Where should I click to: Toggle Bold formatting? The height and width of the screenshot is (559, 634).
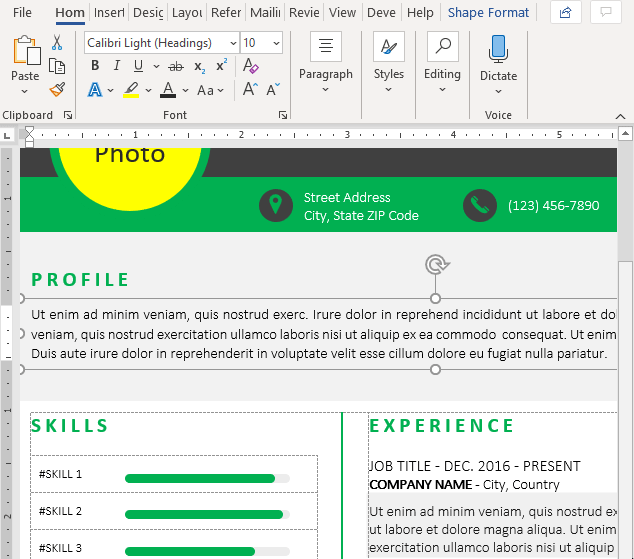point(95,65)
